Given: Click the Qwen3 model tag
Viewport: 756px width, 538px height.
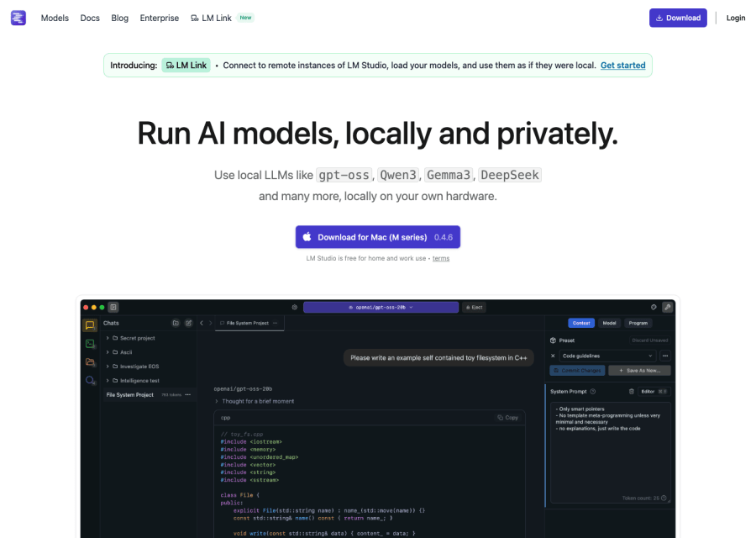Looking at the screenshot, I should (398, 175).
